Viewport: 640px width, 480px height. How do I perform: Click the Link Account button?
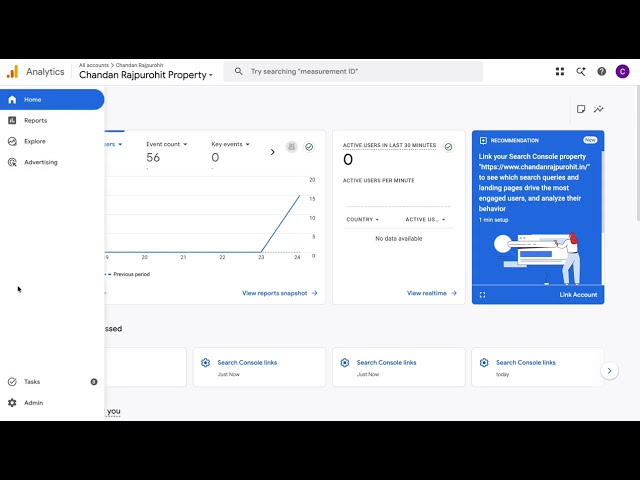coord(578,295)
